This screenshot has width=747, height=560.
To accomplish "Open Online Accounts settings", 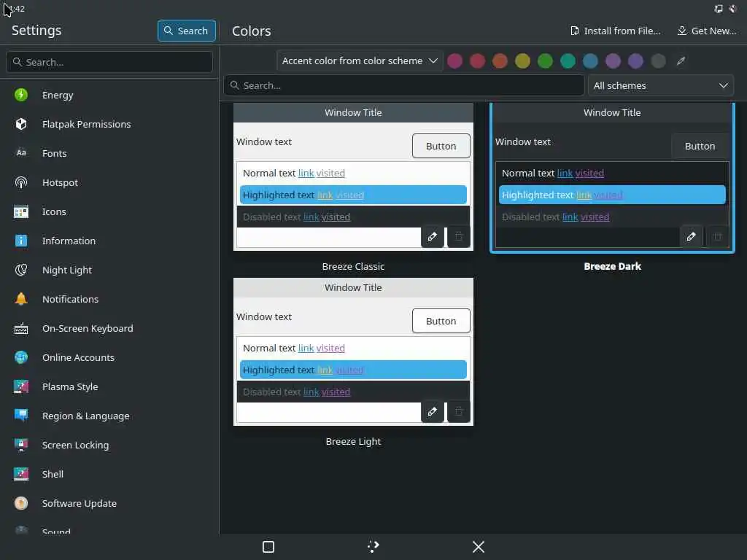I will [109, 357].
